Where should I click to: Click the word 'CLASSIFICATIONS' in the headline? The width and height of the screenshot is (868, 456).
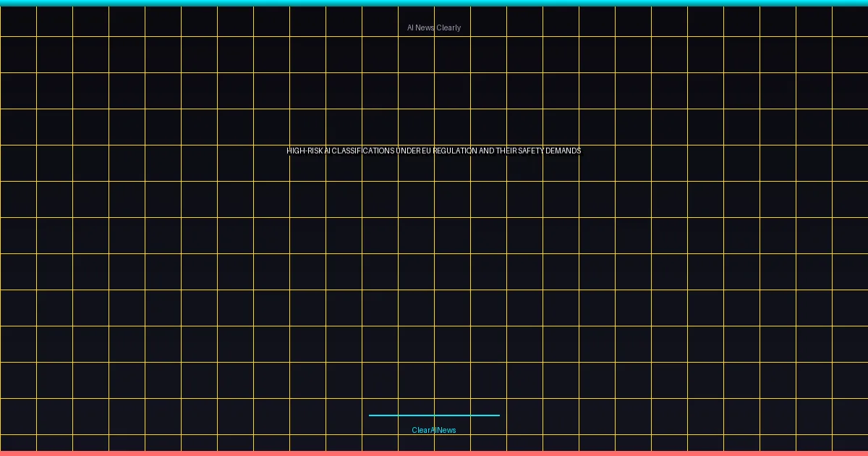point(363,151)
